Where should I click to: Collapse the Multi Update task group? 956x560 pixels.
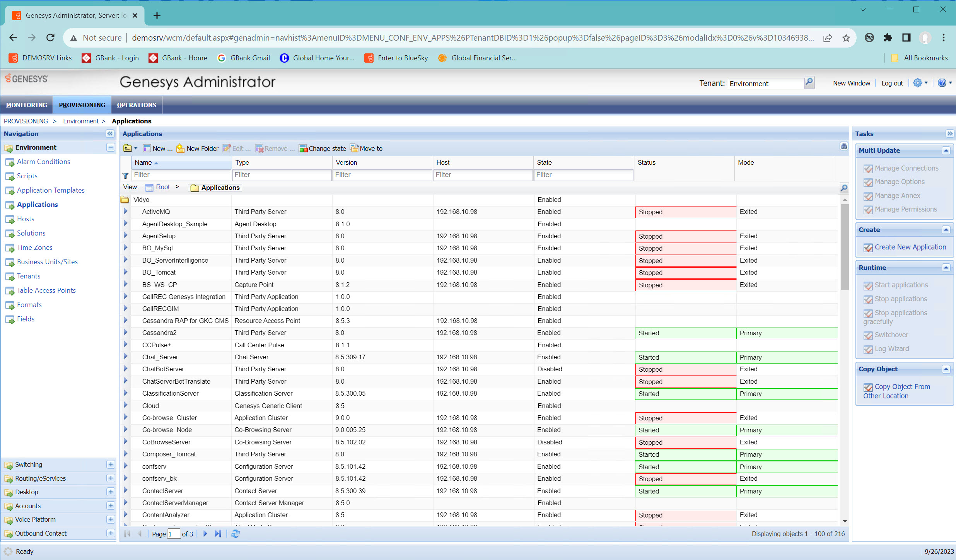(x=946, y=150)
